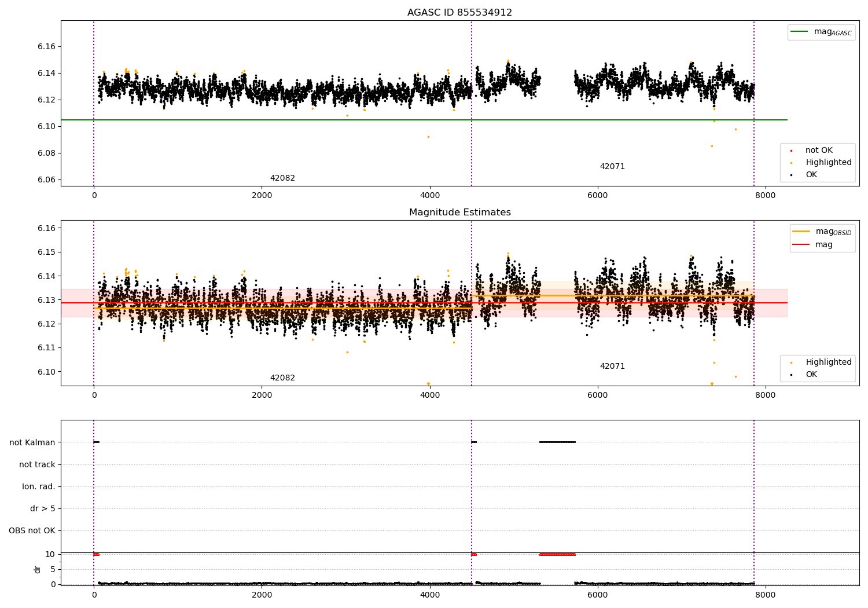Click the 'OBS not OK' y-axis label

pyautogui.click(x=32, y=530)
